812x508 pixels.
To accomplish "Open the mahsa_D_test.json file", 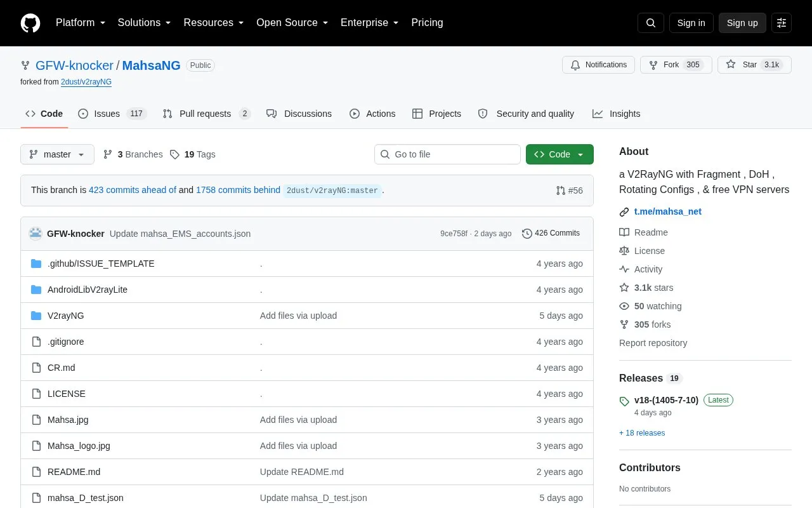I will tap(86, 498).
